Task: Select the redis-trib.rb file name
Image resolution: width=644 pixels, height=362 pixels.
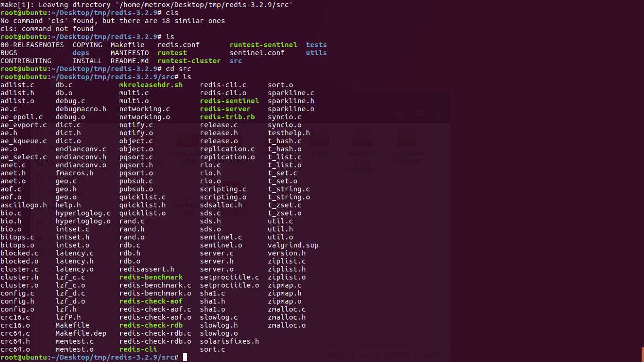Action: [x=227, y=117]
